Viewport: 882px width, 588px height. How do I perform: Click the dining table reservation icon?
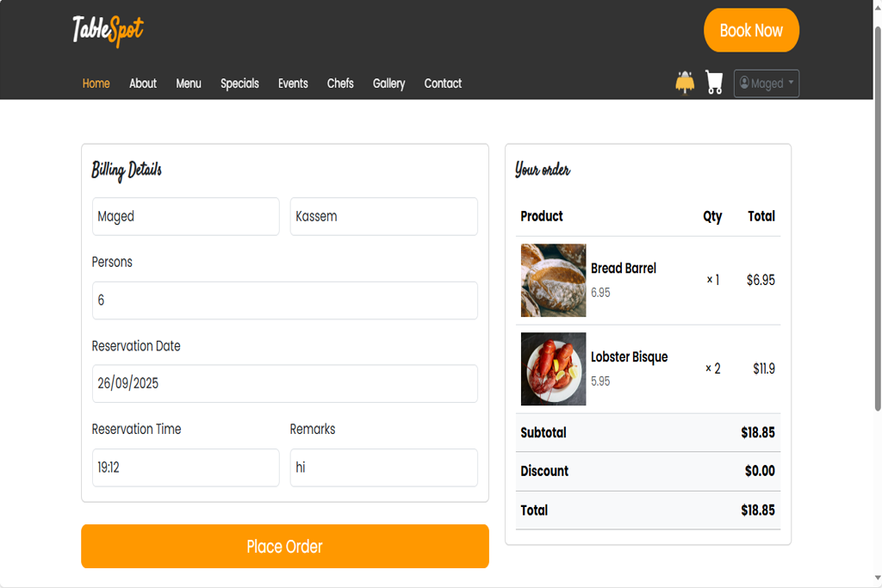coord(685,83)
